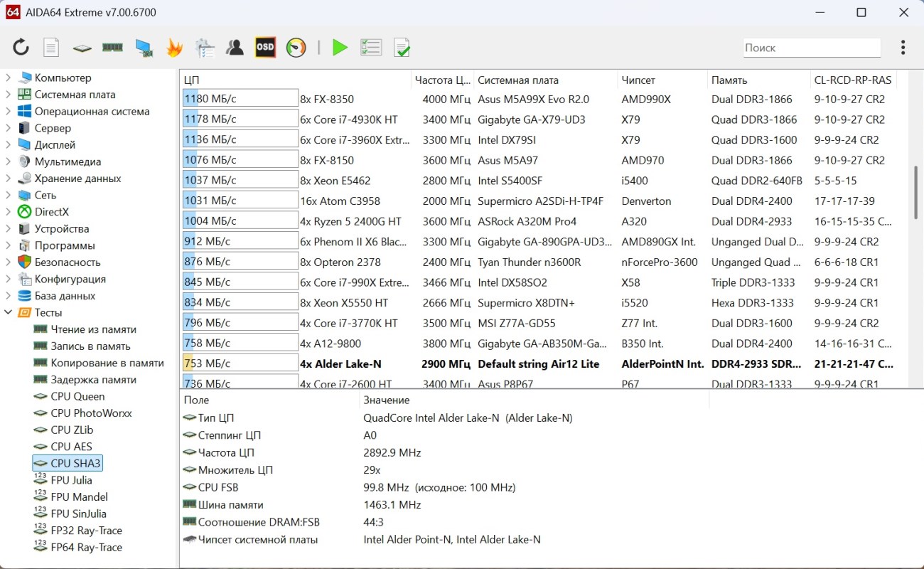Screen dimensions: 924x569
Task: Collapse the Тесты tree node
Action: 9,312
